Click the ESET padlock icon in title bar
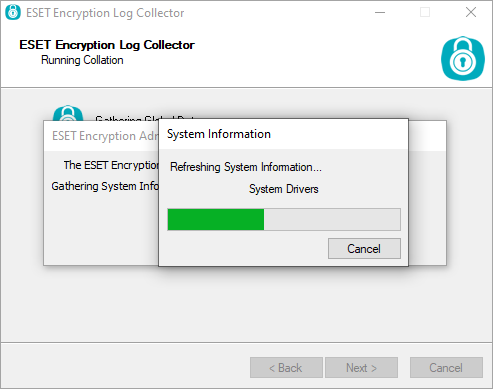The height and width of the screenshot is (389, 493). [x=13, y=12]
